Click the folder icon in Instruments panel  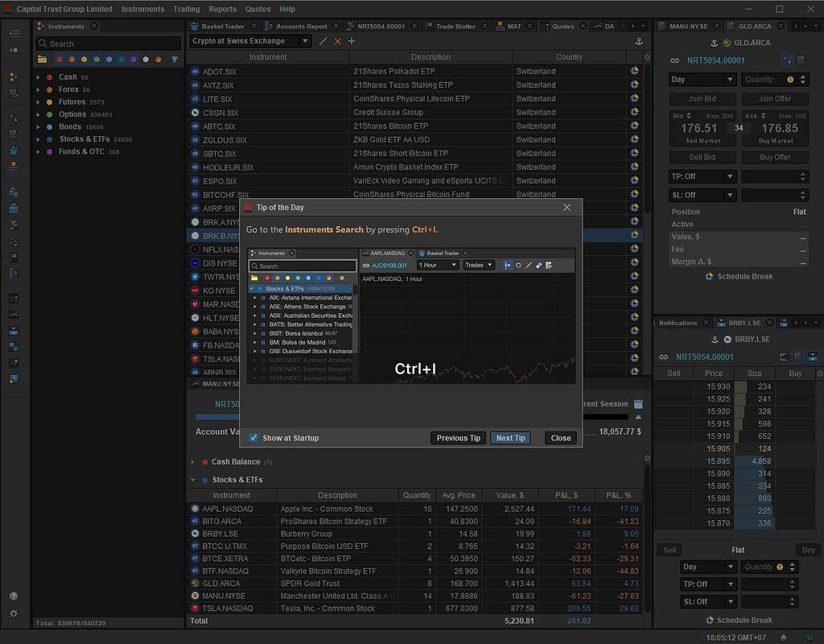pyautogui.click(x=42, y=60)
